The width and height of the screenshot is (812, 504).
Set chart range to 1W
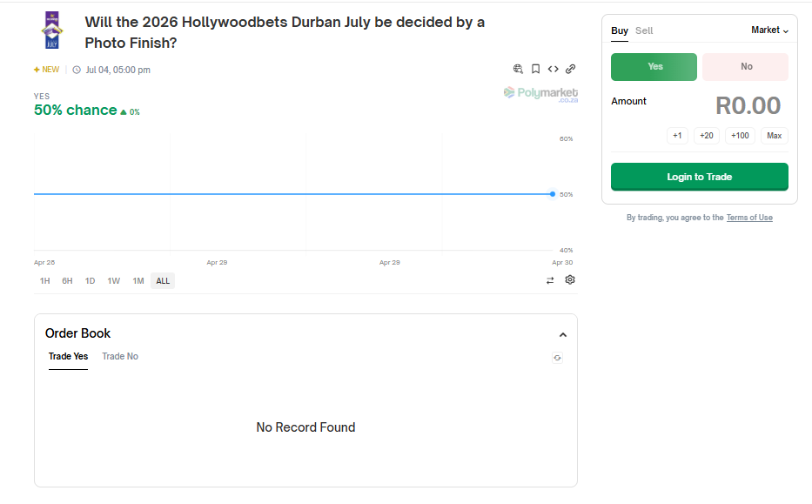point(114,281)
